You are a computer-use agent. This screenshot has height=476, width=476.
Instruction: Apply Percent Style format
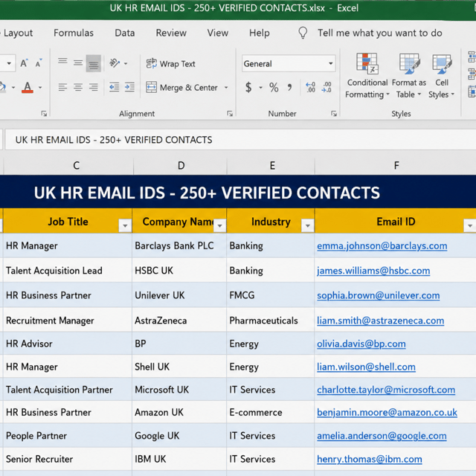[x=274, y=88]
